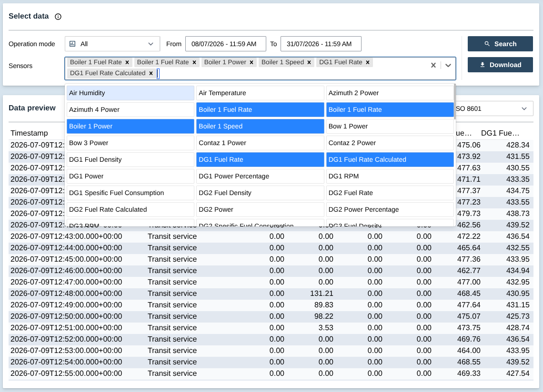Clear all selected sensors

click(x=433, y=65)
